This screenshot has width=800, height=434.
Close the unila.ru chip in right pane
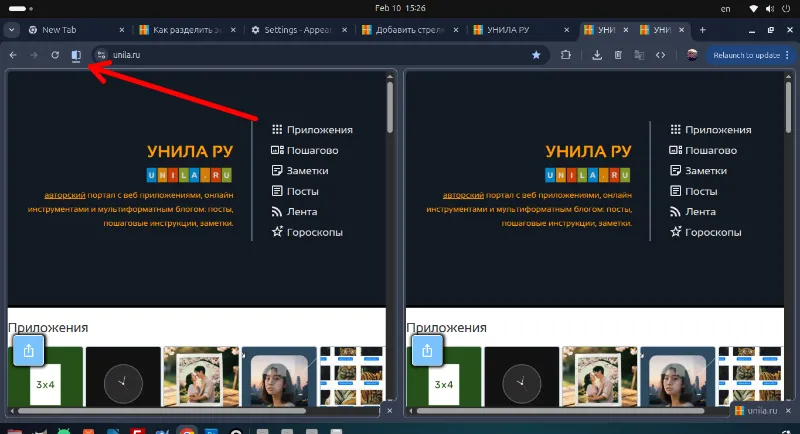(x=788, y=411)
